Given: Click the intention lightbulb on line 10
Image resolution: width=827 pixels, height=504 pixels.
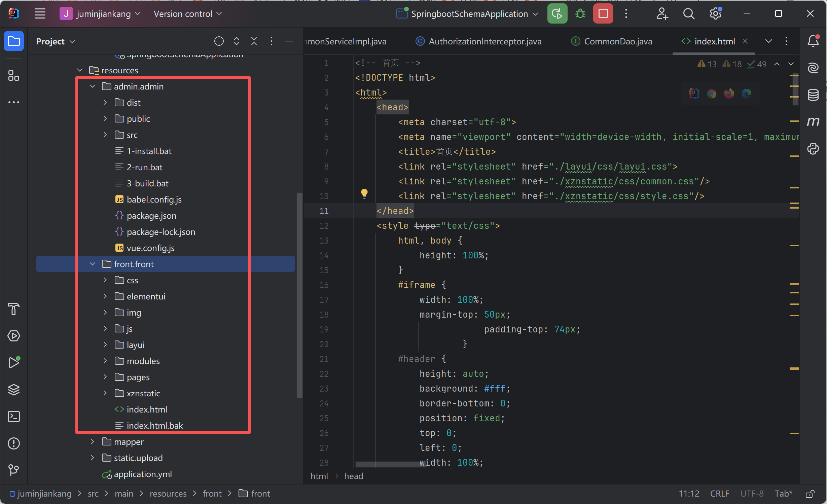Looking at the screenshot, I should pyautogui.click(x=364, y=193).
